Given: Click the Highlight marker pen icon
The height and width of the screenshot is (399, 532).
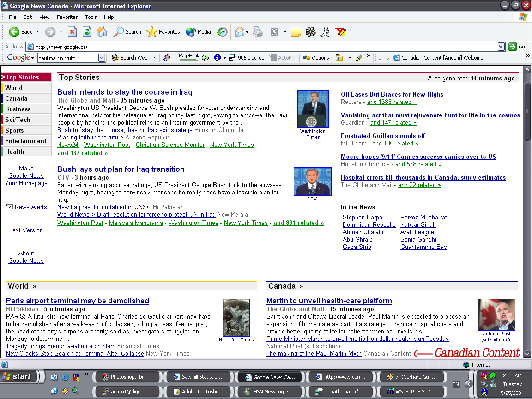Looking at the screenshot, I should point(358,58).
